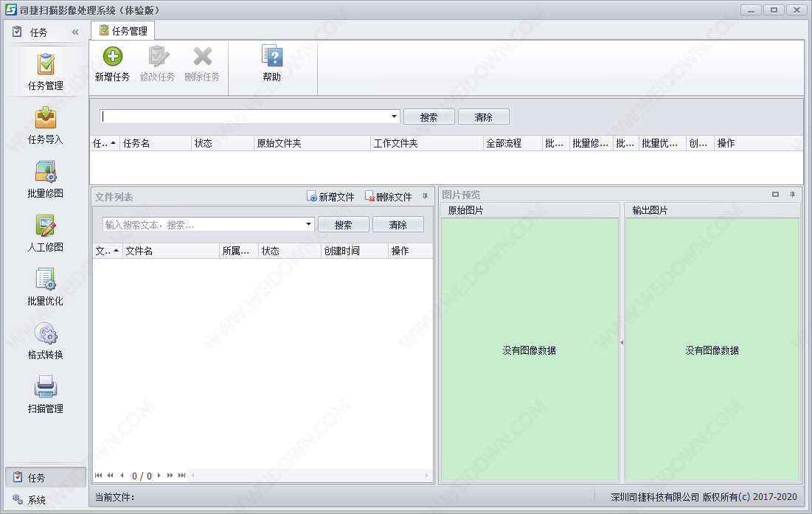Click the 新增任务 (add task) icon
The image size is (812, 514).
[x=112, y=58]
